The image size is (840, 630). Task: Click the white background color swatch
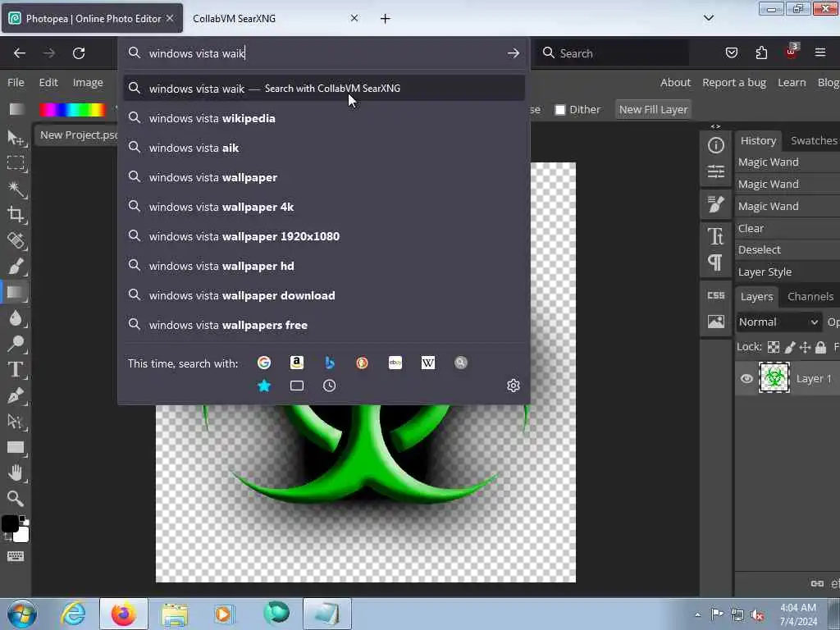[x=22, y=535]
